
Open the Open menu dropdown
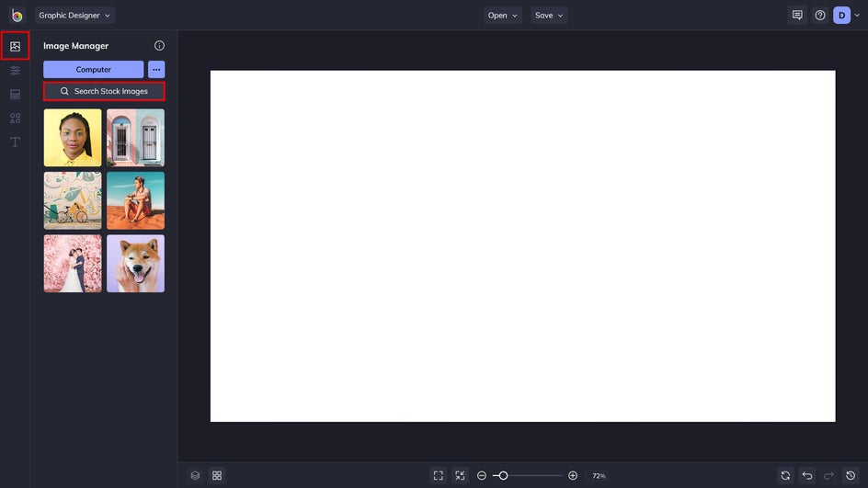[x=503, y=16]
